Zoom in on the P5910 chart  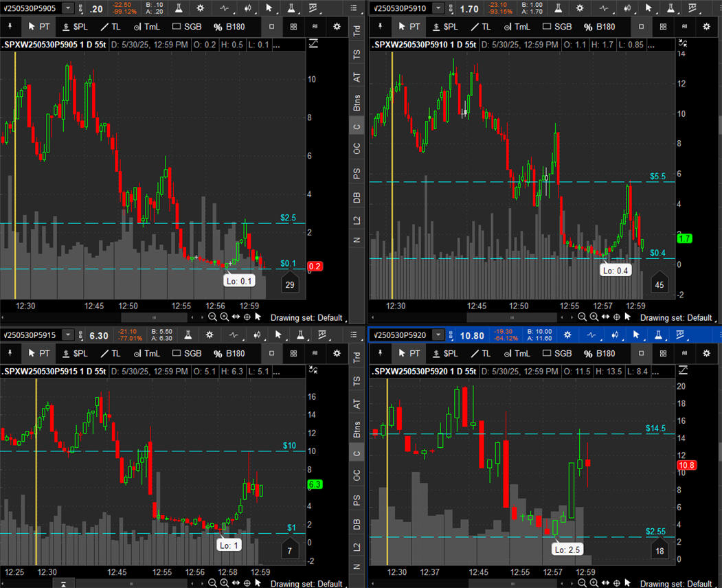[595, 317]
